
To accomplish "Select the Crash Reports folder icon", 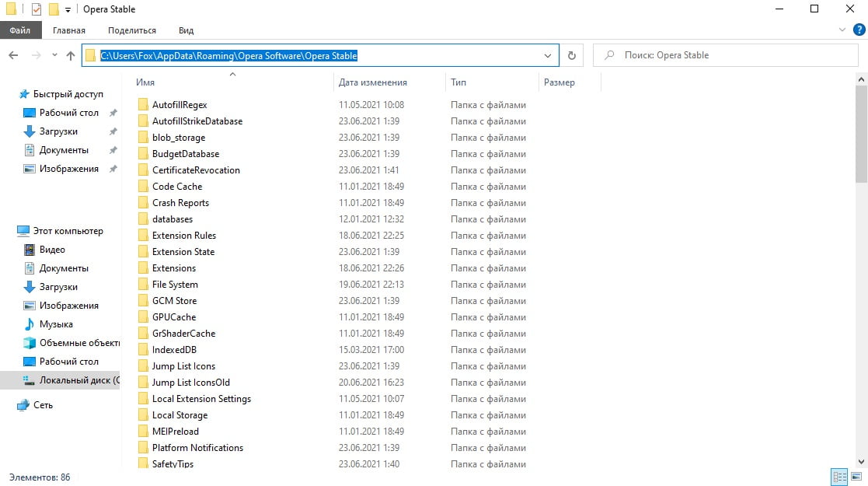I will coord(143,202).
